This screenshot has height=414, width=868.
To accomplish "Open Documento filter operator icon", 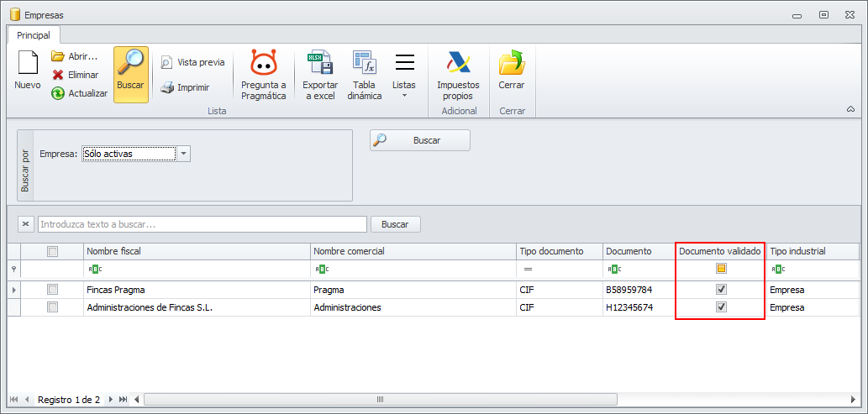I will pyautogui.click(x=614, y=269).
